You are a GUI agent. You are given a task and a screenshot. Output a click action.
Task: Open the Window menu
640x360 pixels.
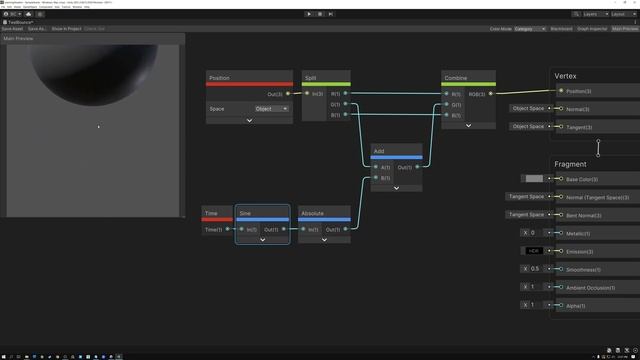[x=77, y=7]
